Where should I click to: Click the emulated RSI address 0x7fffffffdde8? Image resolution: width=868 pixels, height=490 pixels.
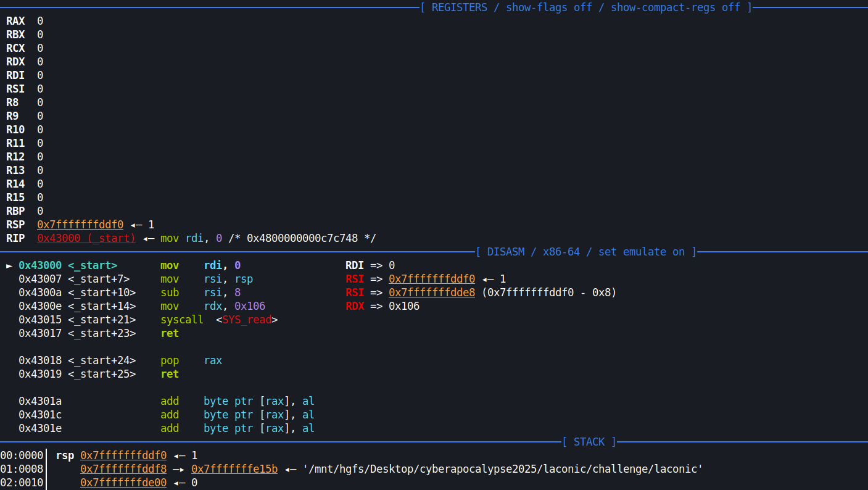click(x=432, y=293)
